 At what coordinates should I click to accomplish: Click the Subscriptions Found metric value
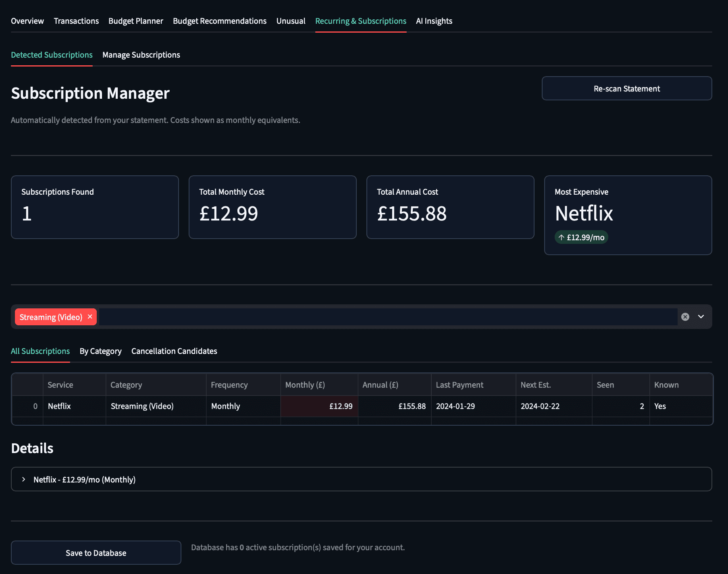[27, 214]
